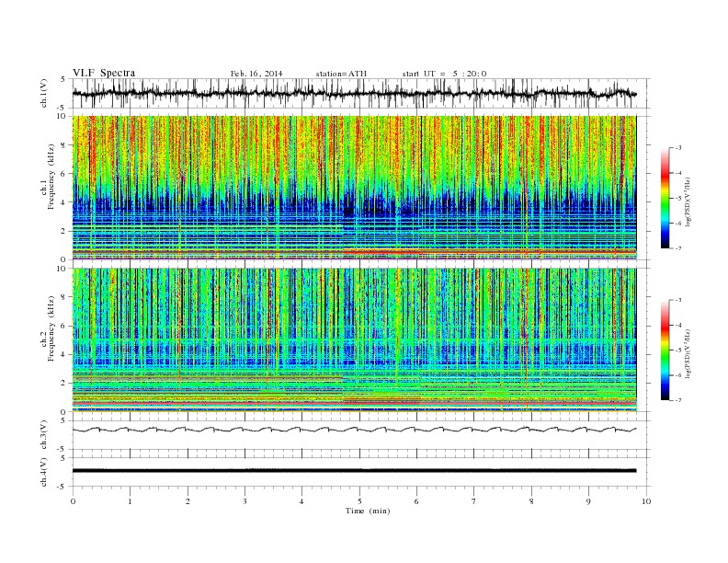Click the 'ch.1(V)' waveform axis label
The height and width of the screenshot is (563, 728).
click(44, 94)
